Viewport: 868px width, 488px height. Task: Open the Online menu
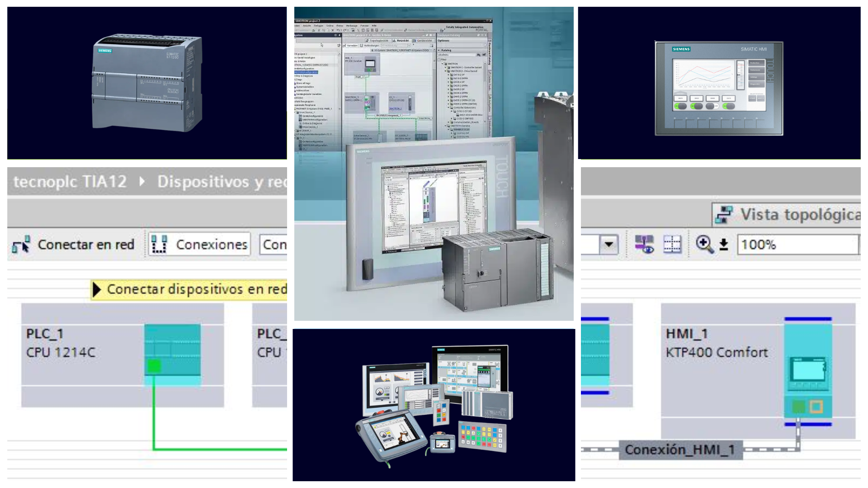pos(330,25)
